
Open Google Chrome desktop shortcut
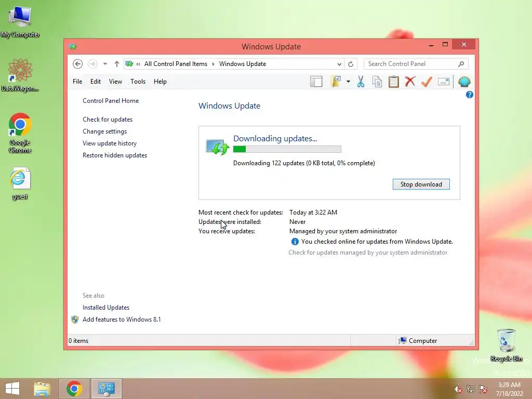pos(20,133)
